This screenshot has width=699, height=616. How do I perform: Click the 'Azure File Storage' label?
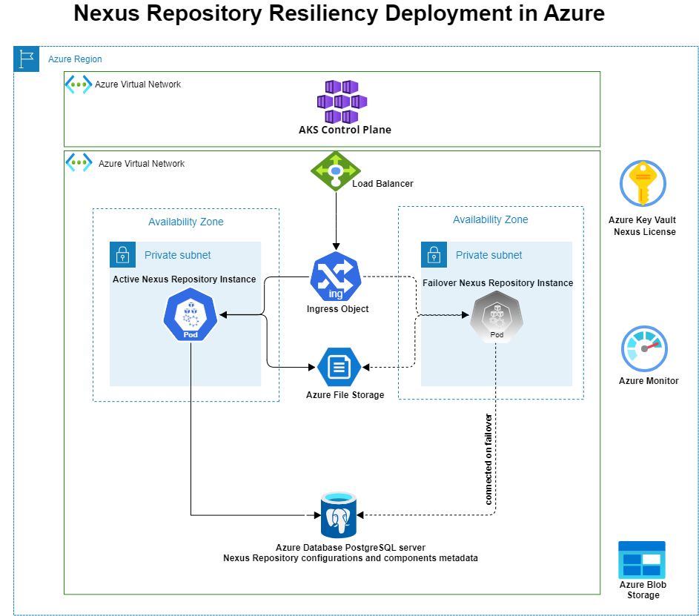pos(345,395)
